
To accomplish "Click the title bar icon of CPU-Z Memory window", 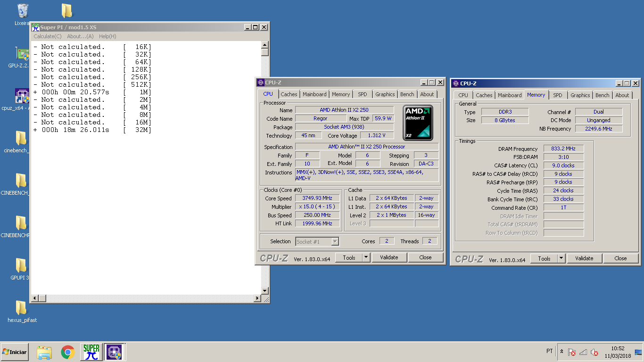I will [x=456, y=83].
